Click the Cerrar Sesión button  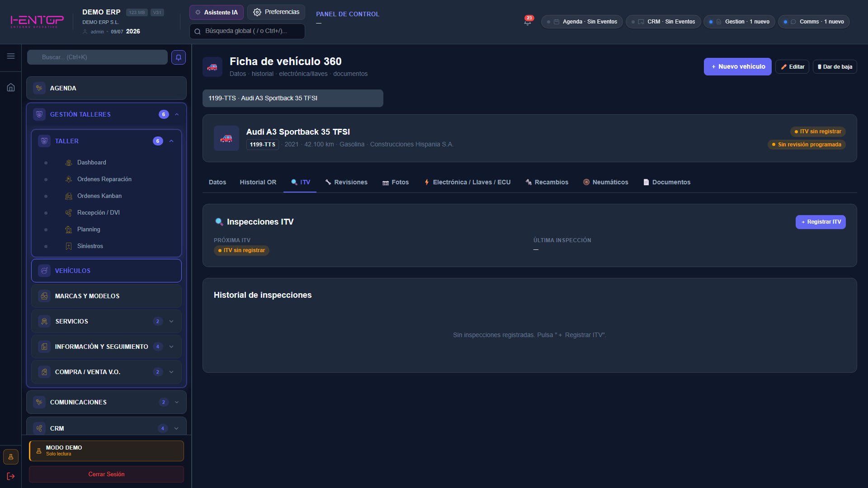click(106, 474)
